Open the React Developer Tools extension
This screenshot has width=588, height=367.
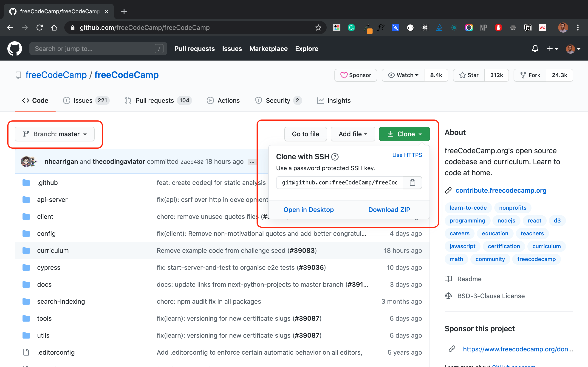pos(424,28)
